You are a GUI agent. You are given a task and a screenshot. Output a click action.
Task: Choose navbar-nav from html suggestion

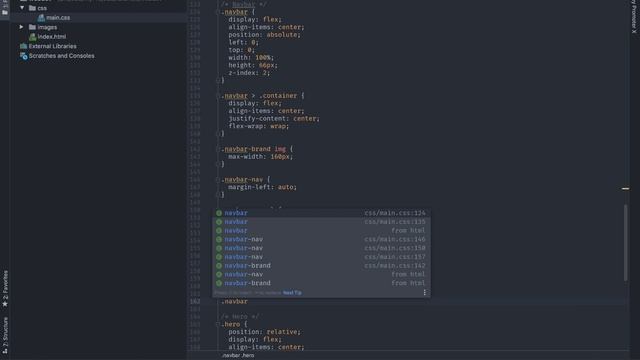[x=321, y=275]
